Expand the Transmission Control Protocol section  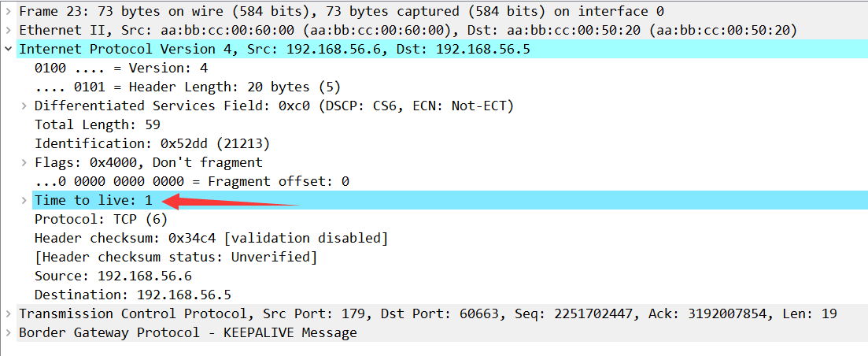coord(8,313)
